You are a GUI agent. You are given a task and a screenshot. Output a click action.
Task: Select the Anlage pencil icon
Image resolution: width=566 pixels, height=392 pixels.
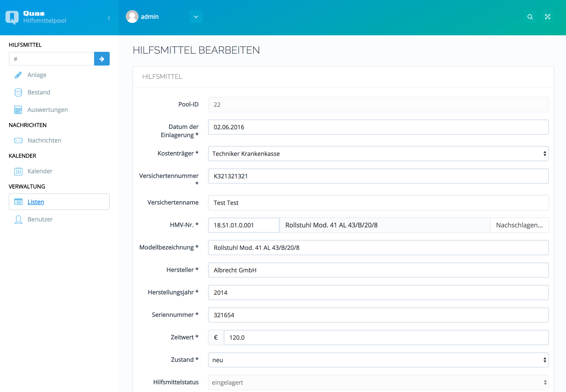(18, 75)
